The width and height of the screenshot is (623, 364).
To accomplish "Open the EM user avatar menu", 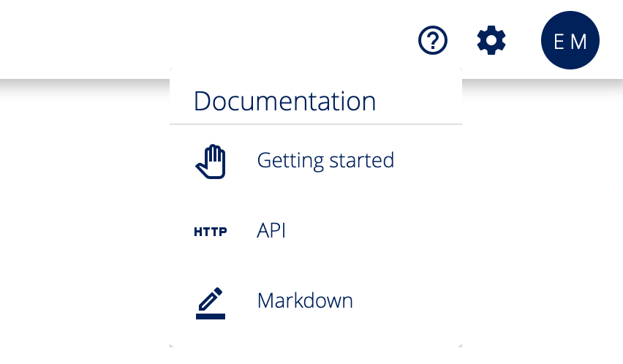I will pyautogui.click(x=570, y=41).
